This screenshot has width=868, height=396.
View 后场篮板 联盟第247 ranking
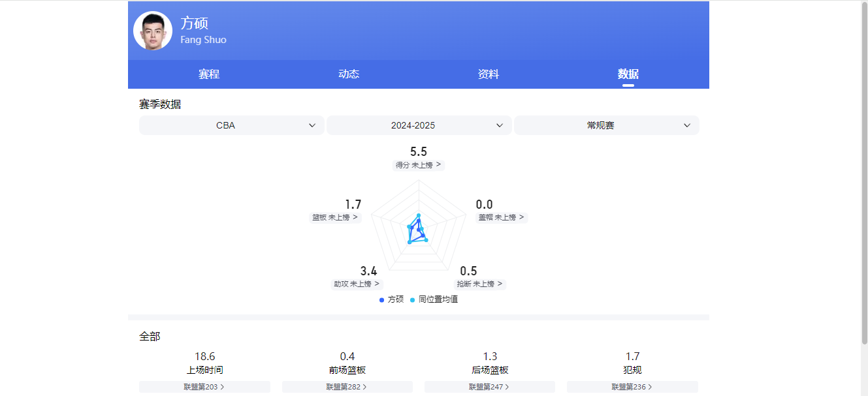(x=490, y=386)
